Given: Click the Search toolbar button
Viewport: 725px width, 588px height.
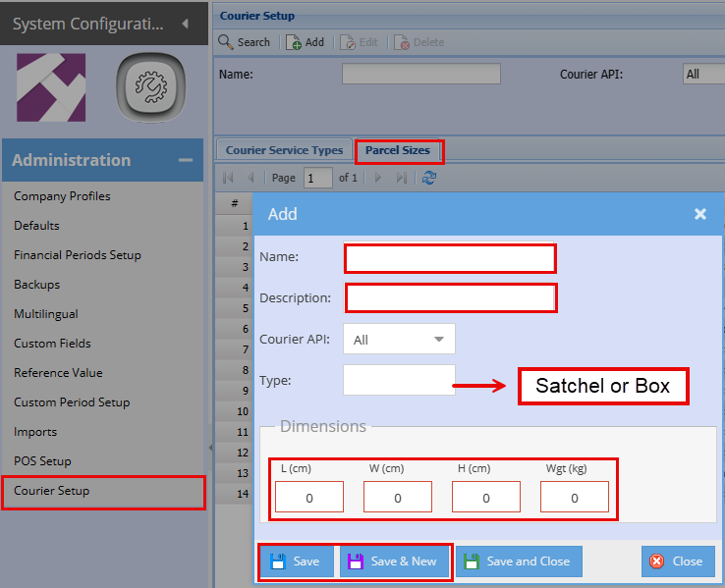Looking at the screenshot, I should pyautogui.click(x=245, y=42).
